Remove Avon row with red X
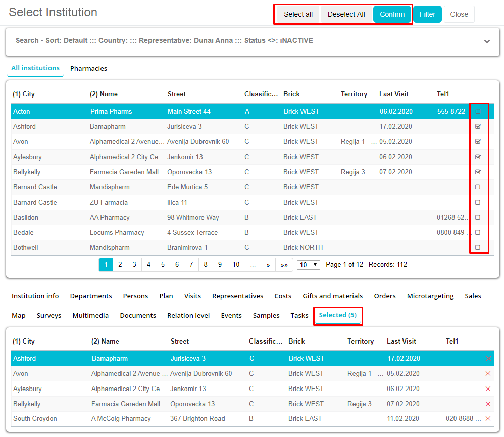 (488, 374)
